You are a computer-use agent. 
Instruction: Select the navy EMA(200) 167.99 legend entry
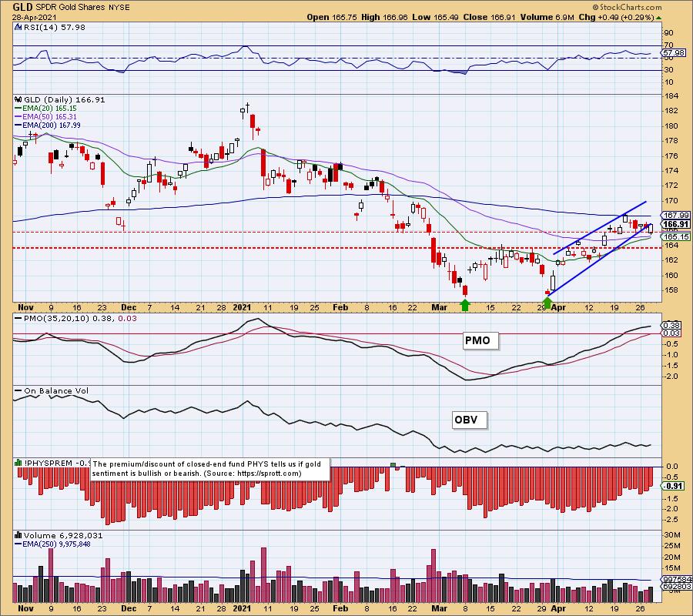click(x=48, y=125)
